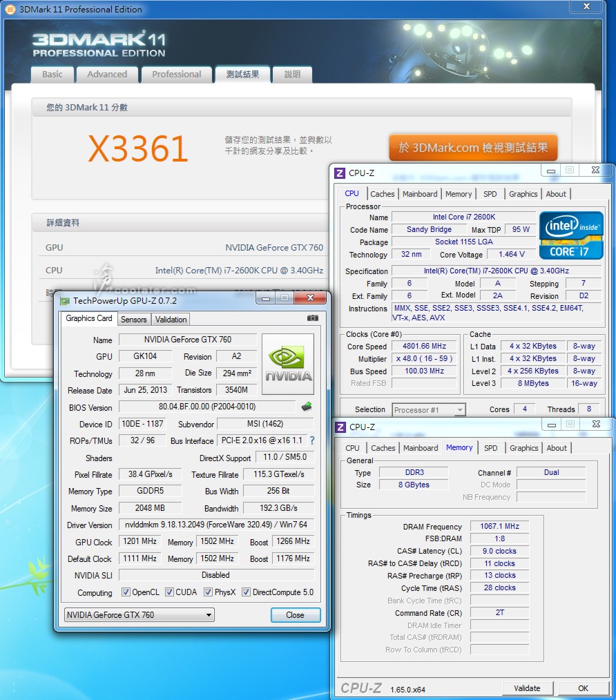This screenshot has width=616, height=700.
Task: Click the OK button in CPU-Z
Action: [x=583, y=688]
